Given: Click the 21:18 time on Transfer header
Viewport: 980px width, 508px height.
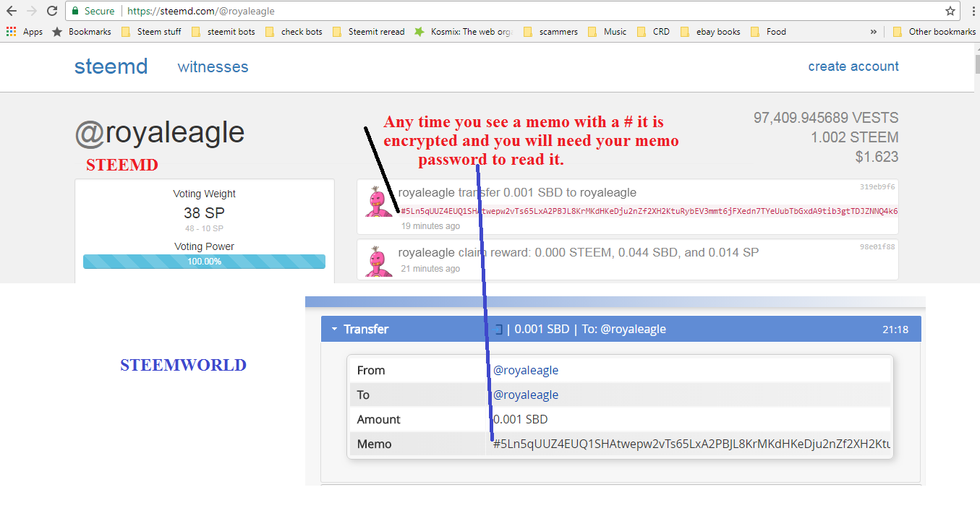Looking at the screenshot, I should coord(895,330).
